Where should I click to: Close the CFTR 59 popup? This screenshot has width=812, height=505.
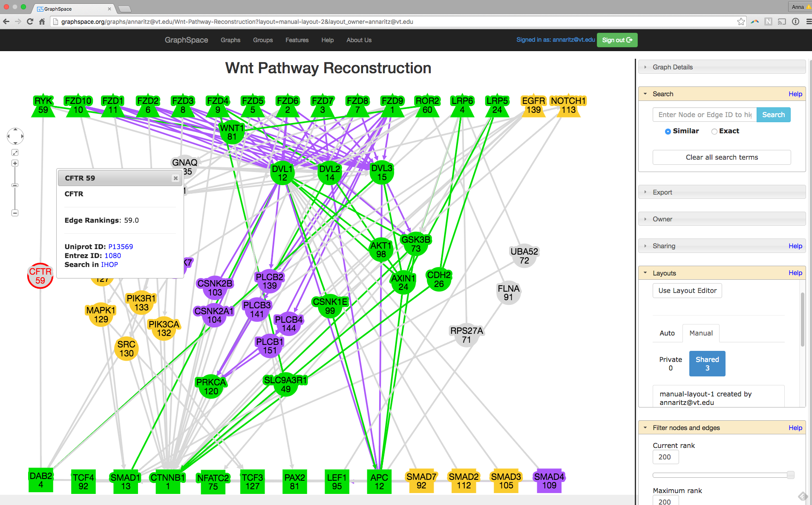(x=175, y=178)
